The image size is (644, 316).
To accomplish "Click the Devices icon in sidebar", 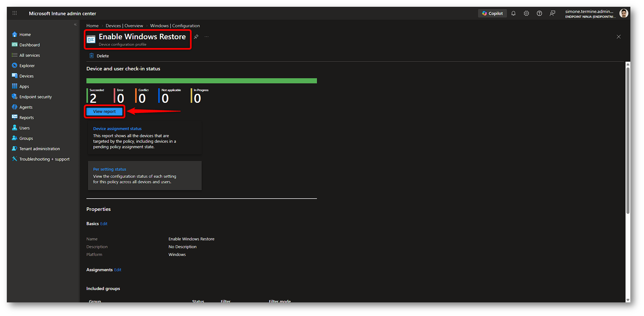I will (x=15, y=76).
